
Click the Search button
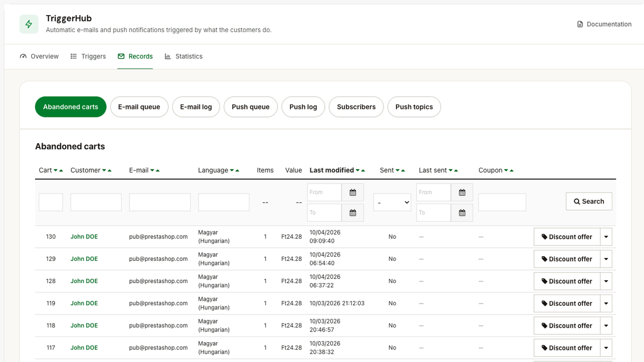pos(589,202)
